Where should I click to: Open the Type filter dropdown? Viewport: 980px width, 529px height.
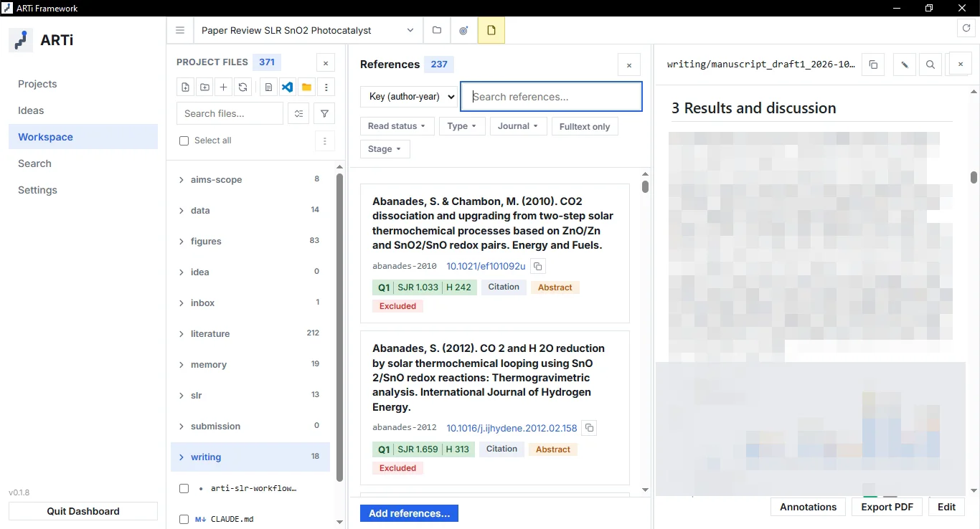click(462, 126)
